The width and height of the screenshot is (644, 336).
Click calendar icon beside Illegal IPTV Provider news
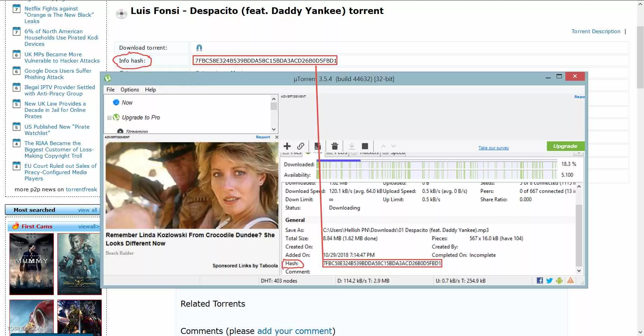click(16, 87)
